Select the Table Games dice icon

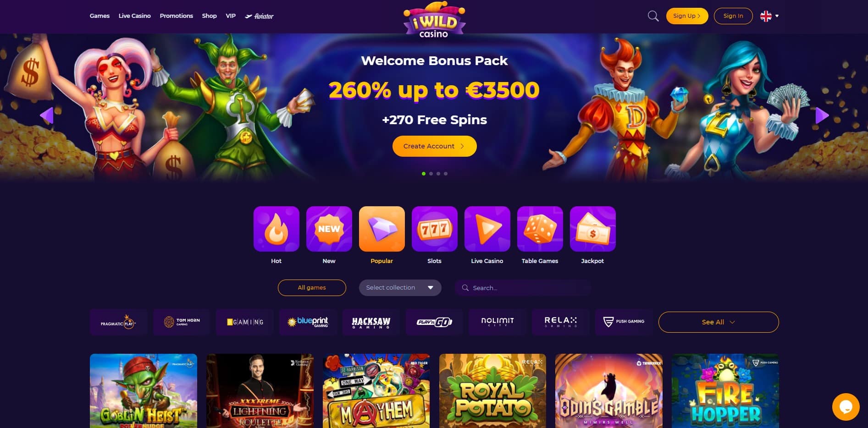tap(540, 229)
